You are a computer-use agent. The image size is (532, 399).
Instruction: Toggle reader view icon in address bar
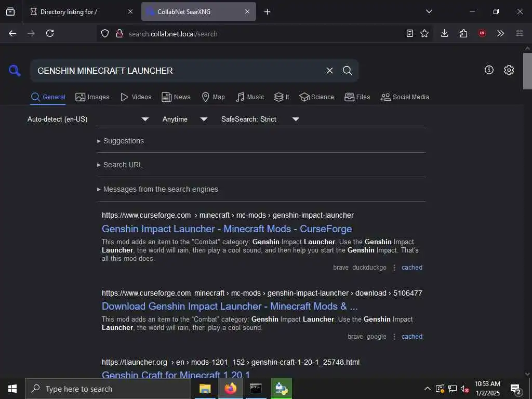[x=410, y=33]
